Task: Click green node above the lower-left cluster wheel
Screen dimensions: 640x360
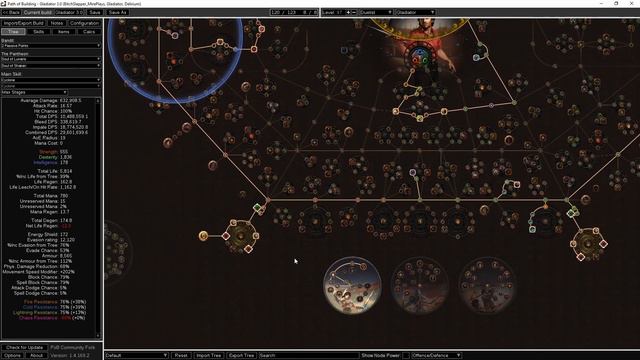Action: [x=257, y=208]
